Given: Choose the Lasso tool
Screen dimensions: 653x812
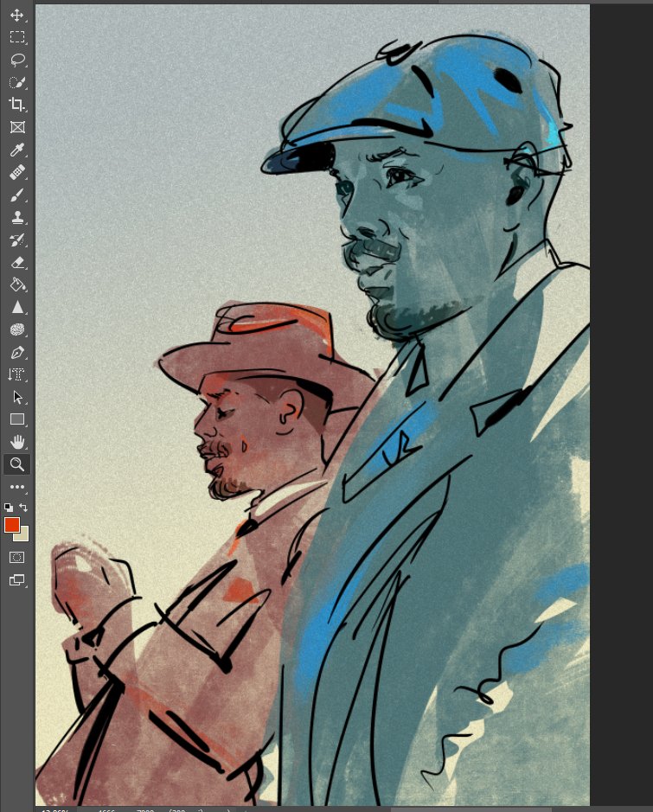Looking at the screenshot, I should (x=16, y=60).
